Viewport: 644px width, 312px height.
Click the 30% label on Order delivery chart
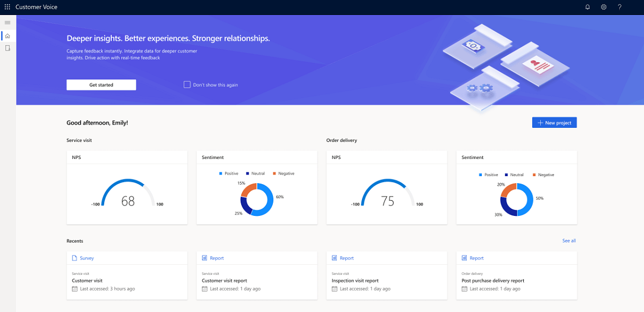pyautogui.click(x=498, y=215)
